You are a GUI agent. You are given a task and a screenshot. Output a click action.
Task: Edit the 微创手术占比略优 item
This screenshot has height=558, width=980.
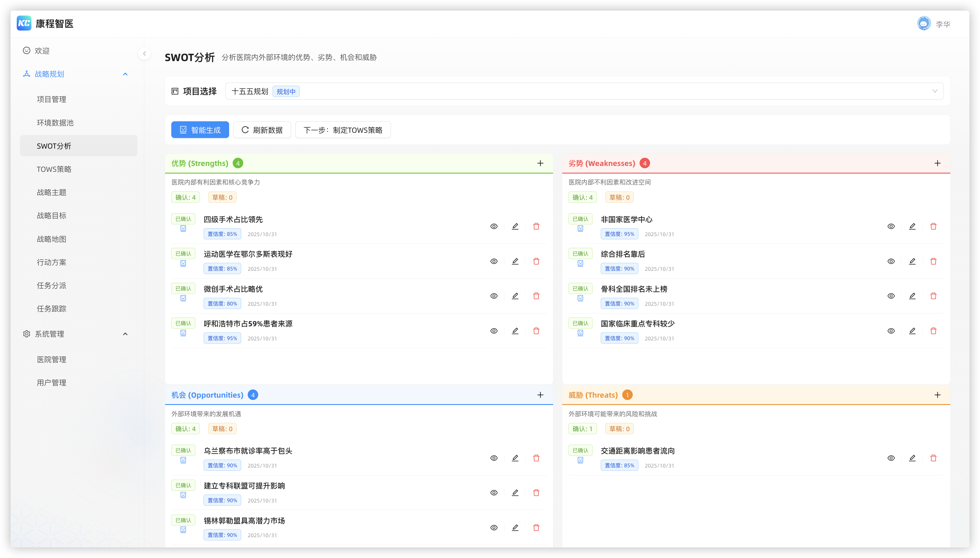[x=515, y=296]
